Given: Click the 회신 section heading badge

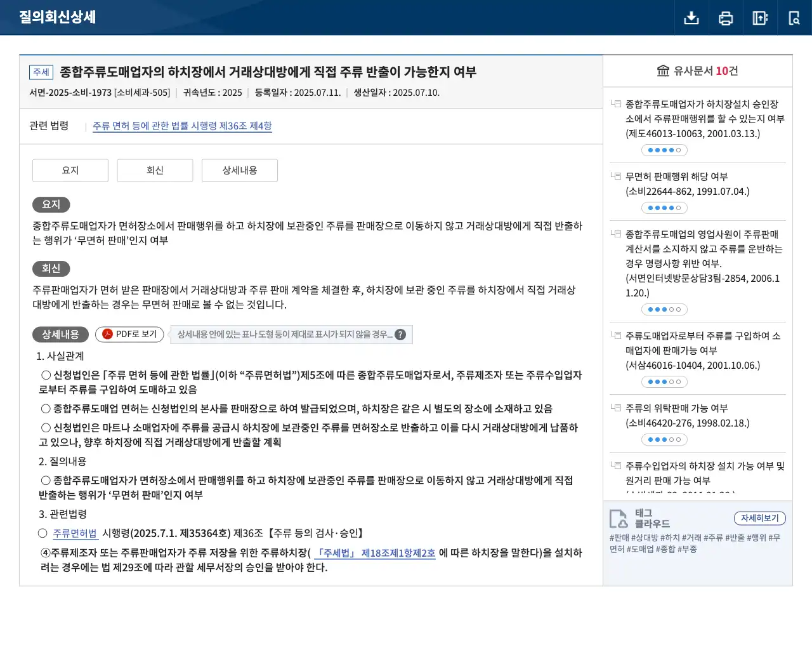Looking at the screenshot, I should (51, 269).
